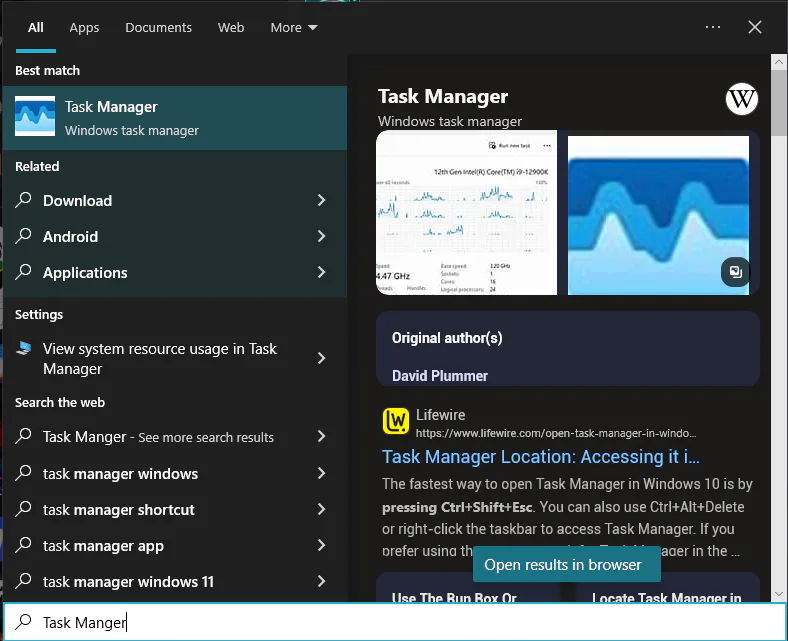Click magnifier icon beside 'task manager app'
The image size is (788, 641).
(x=23, y=545)
